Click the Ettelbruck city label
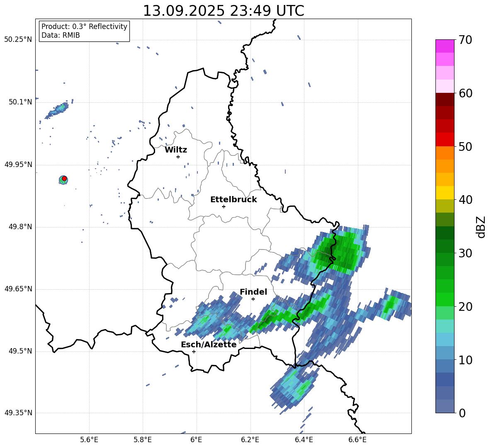Screen dimensions: 491x448 (233, 200)
